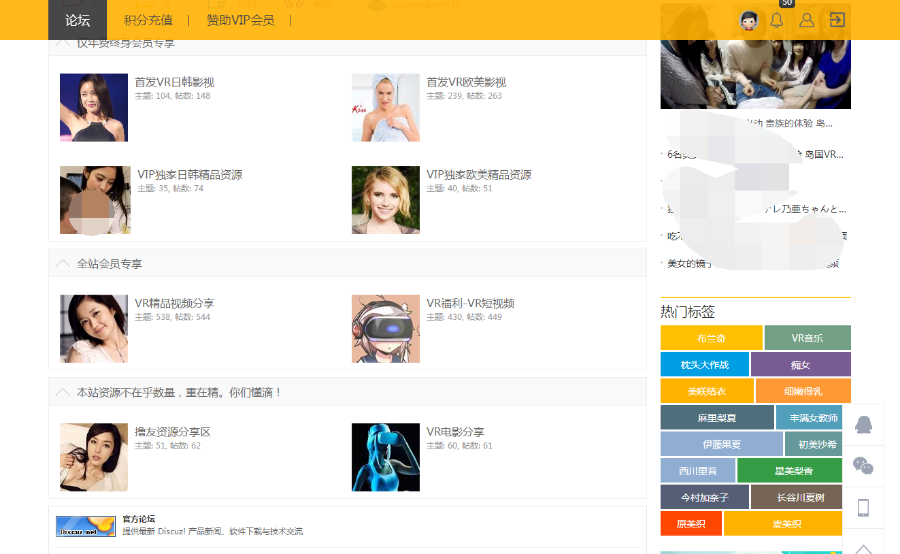Open the 论坛 navigation tab
Viewport: 900px width, 554px height.
77,20
